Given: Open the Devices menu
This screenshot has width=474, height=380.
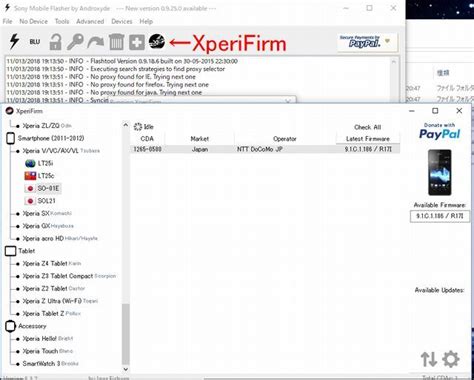Looking at the screenshot, I should (x=122, y=21).
